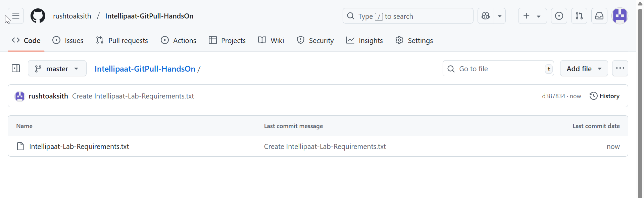This screenshot has width=644, height=198.
Task: Open commit hash d387834
Action: pyautogui.click(x=553, y=96)
